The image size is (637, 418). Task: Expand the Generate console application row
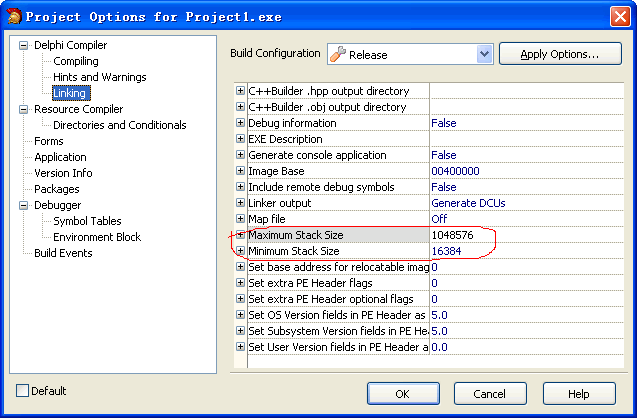[240, 155]
